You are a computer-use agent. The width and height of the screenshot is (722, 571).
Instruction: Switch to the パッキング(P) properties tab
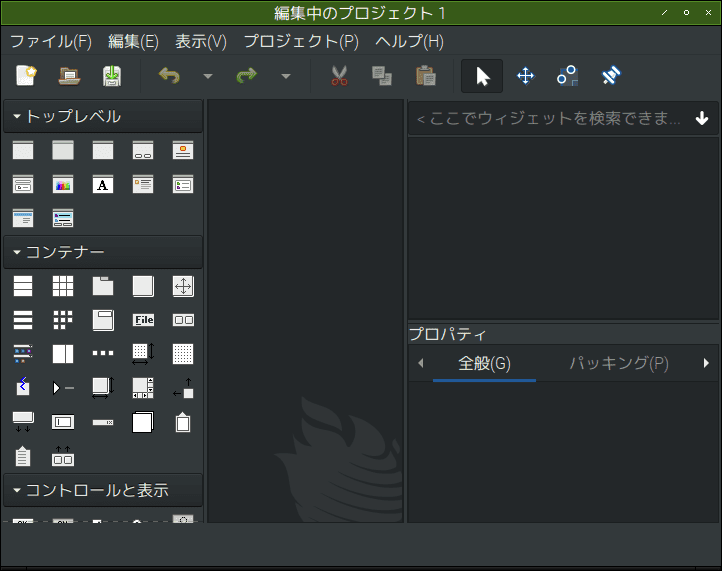[619, 364]
